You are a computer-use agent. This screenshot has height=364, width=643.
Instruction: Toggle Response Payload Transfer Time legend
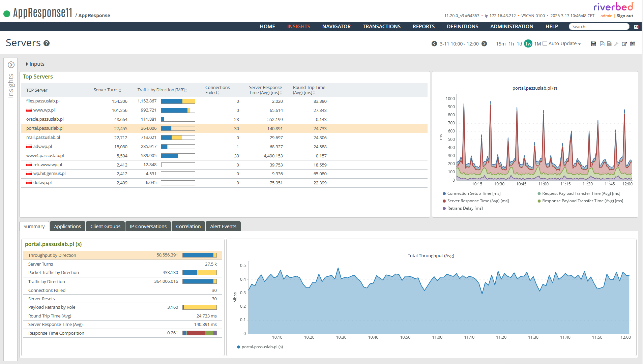click(580, 201)
